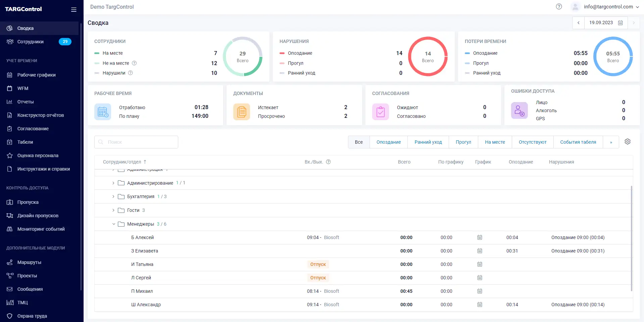Click the help question mark icon in header
Screen dimensions: 644x322
pos(559,7)
